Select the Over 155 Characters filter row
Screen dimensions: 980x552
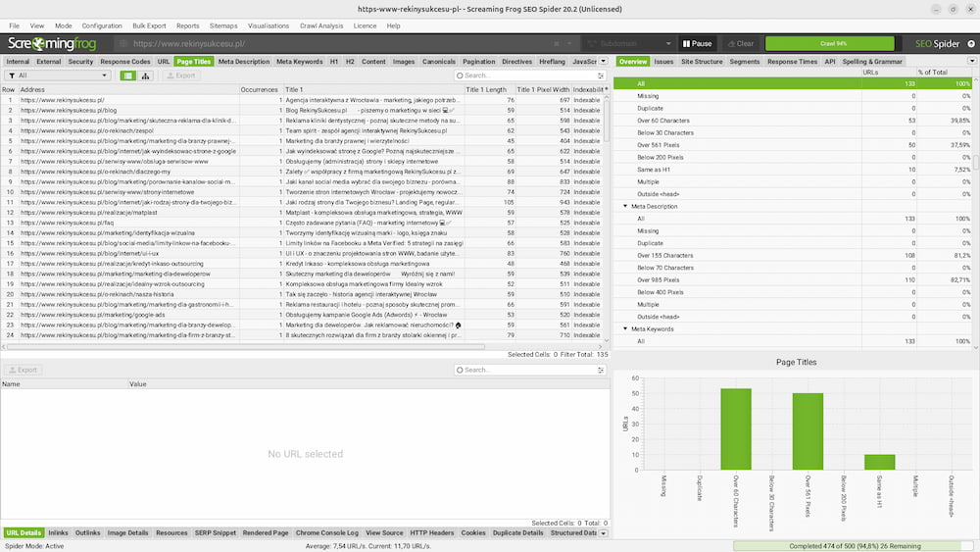click(793, 256)
